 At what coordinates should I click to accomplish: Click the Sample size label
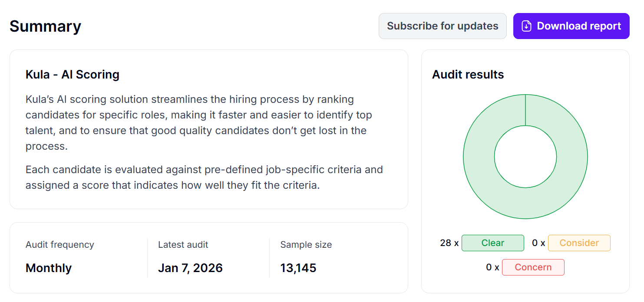(x=306, y=245)
